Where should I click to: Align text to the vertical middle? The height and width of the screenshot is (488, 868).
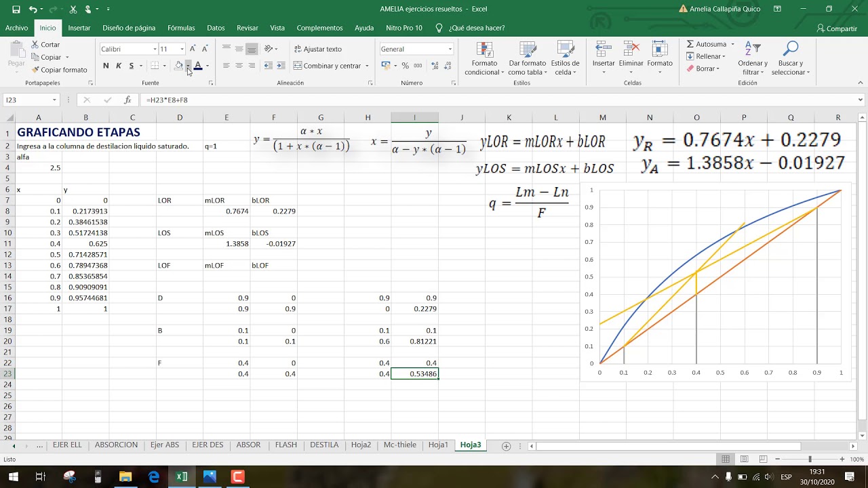coord(239,49)
